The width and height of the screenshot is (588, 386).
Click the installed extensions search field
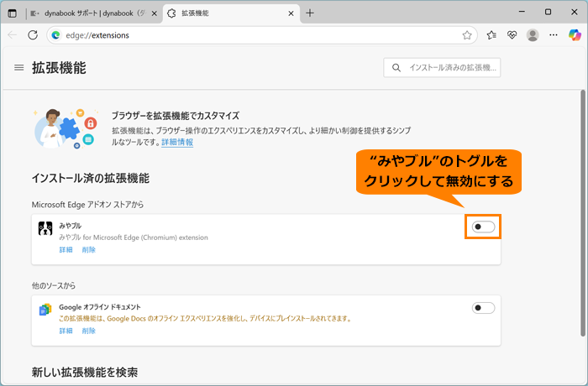coord(442,68)
